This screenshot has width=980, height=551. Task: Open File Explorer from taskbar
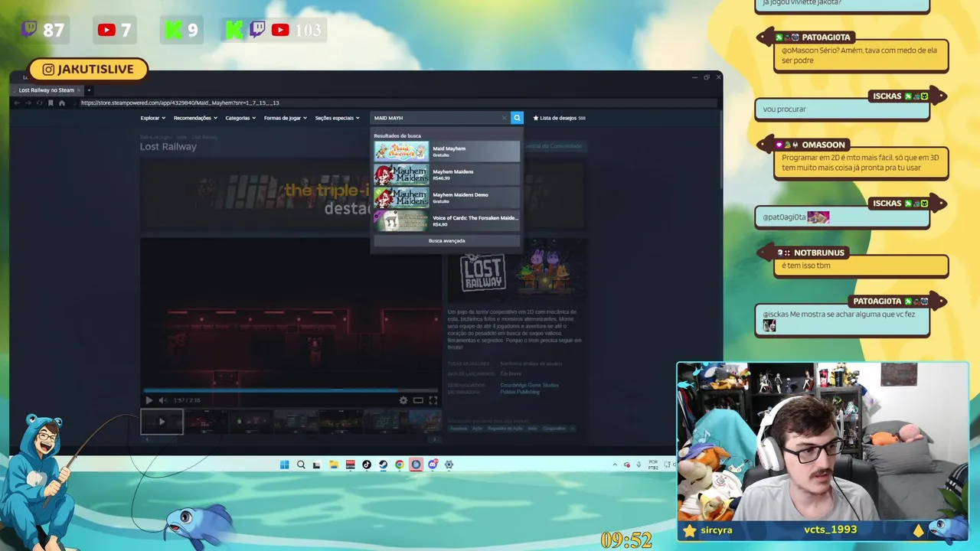click(334, 465)
